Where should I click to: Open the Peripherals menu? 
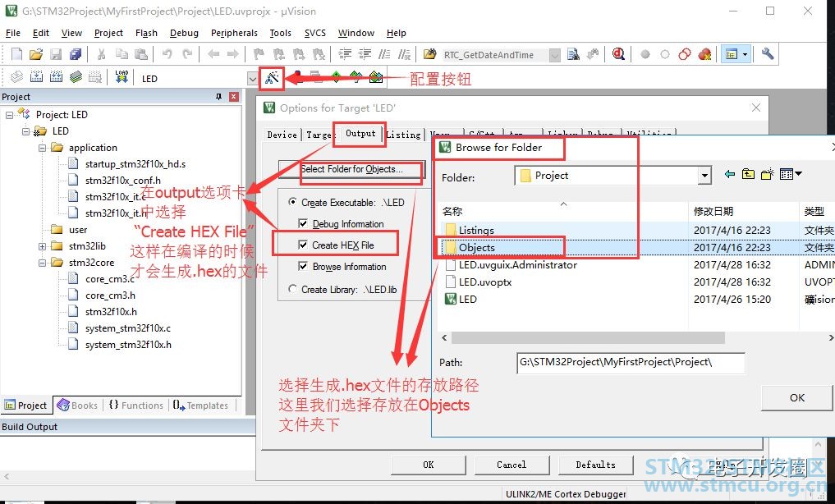point(234,33)
